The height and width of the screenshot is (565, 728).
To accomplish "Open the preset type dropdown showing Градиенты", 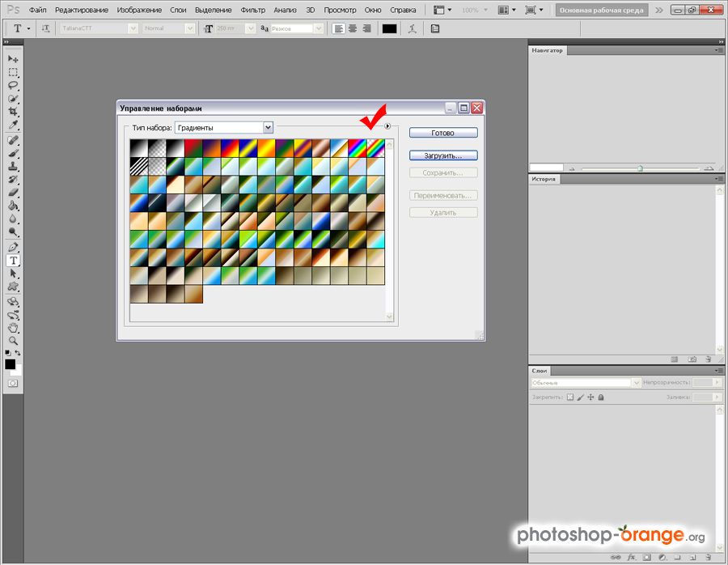I will [x=224, y=127].
